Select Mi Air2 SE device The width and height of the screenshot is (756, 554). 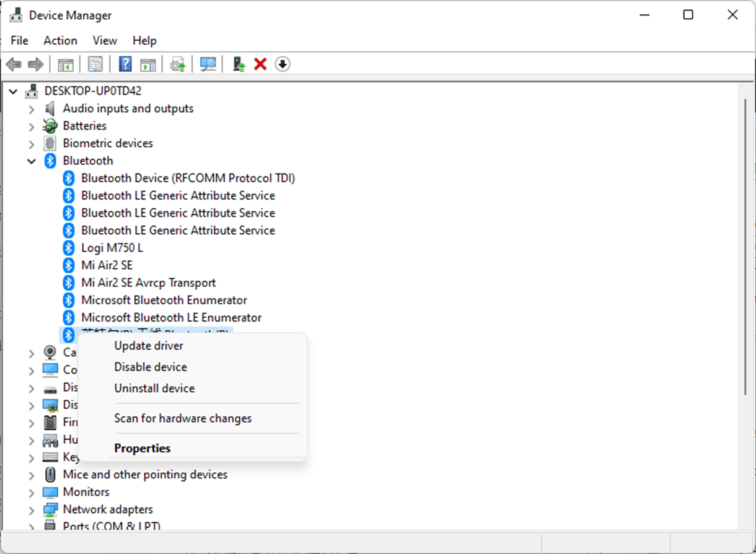click(x=107, y=265)
